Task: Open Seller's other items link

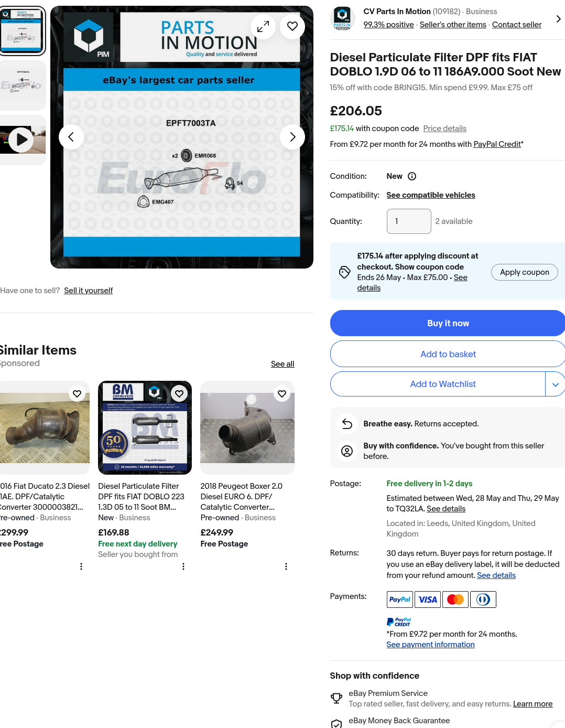Action: click(453, 25)
